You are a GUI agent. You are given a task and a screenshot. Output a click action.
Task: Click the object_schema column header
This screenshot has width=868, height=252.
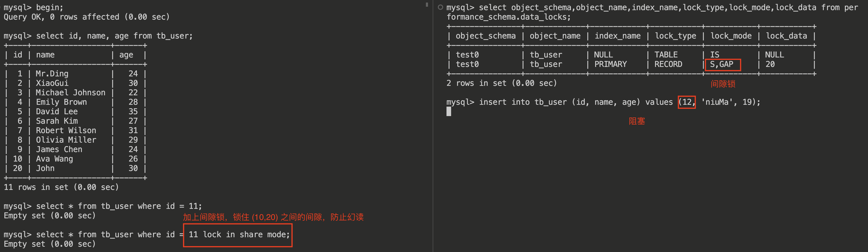tap(485, 36)
